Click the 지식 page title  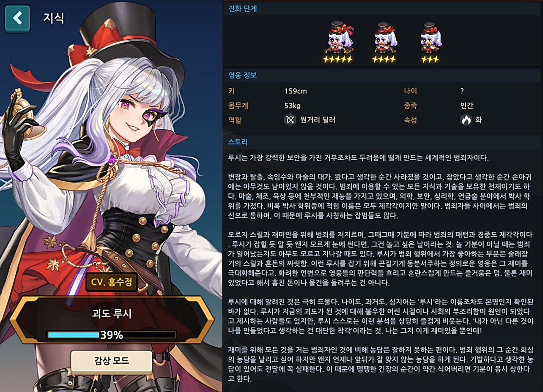pyautogui.click(x=54, y=18)
